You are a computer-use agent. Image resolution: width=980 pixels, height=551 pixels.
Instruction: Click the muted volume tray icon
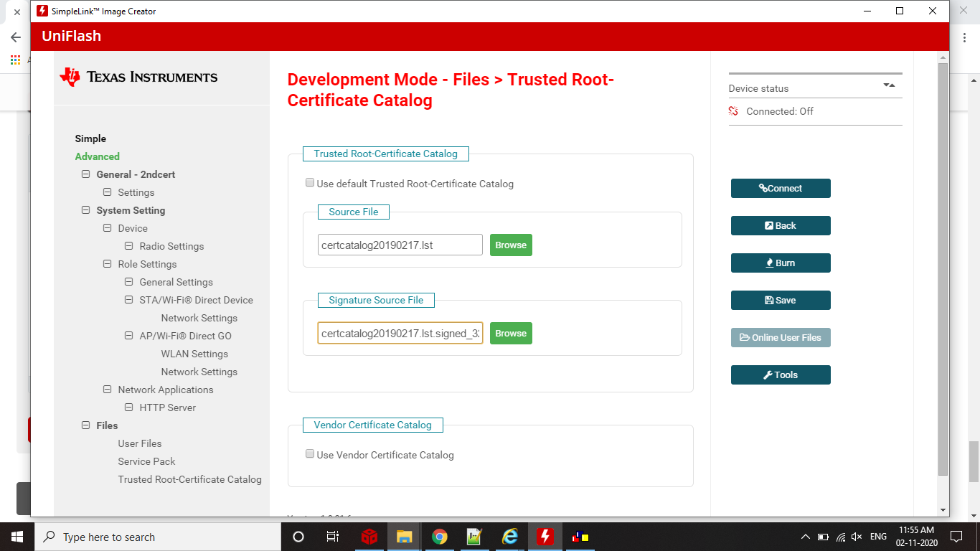857,537
